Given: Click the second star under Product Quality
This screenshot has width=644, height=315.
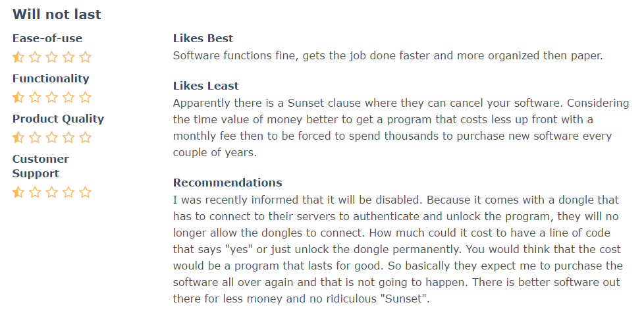Looking at the screenshot, I should pos(36,137).
